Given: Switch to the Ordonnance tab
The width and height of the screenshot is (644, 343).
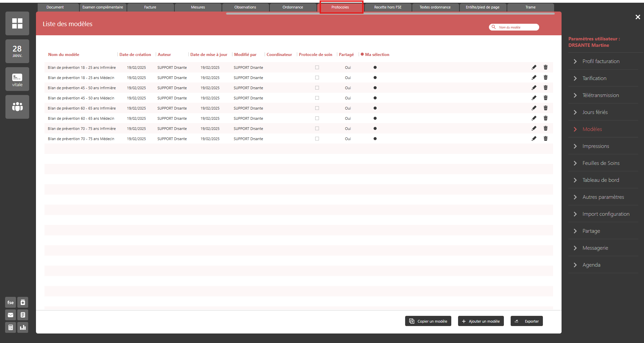Looking at the screenshot, I should [292, 7].
